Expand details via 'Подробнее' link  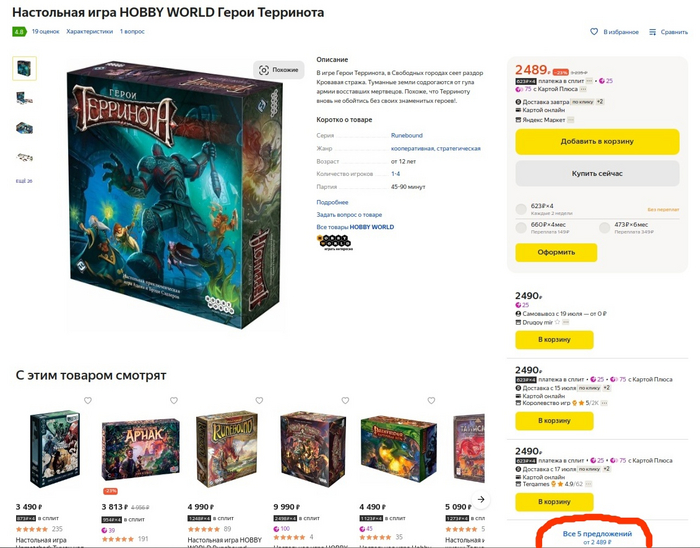pyautogui.click(x=332, y=202)
